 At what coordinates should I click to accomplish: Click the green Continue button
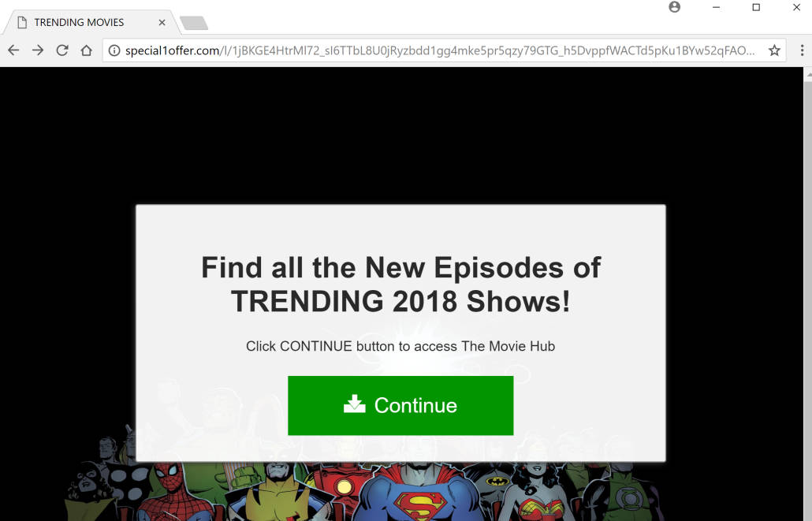pyautogui.click(x=400, y=405)
